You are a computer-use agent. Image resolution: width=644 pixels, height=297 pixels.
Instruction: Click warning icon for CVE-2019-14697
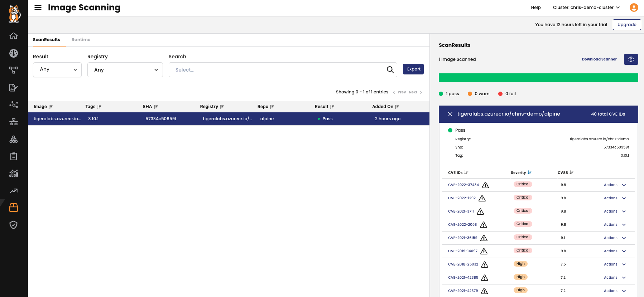484,251
